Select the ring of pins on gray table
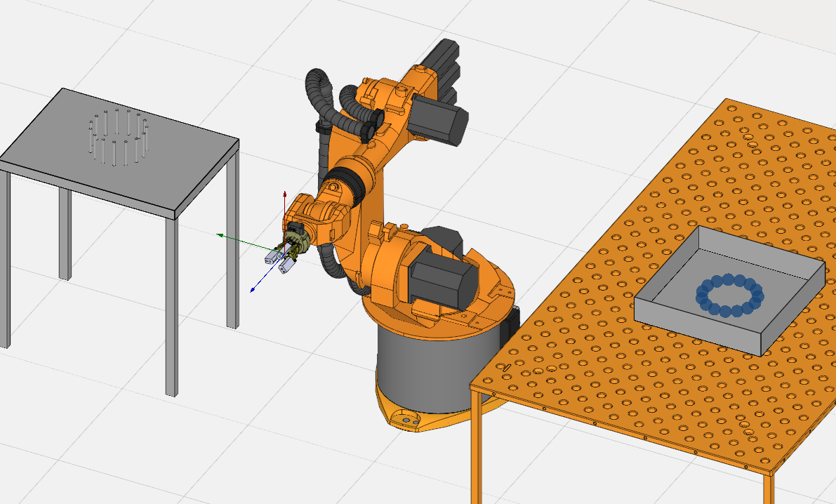The height and width of the screenshot is (504, 836). [118, 137]
